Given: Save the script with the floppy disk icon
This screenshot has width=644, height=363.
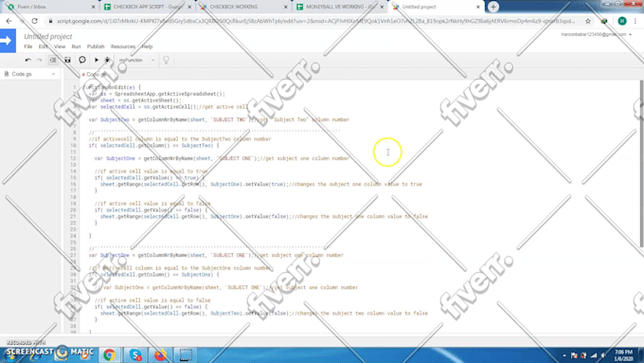Looking at the screenshot, I should pyautogui.click(x=67, y=60).
